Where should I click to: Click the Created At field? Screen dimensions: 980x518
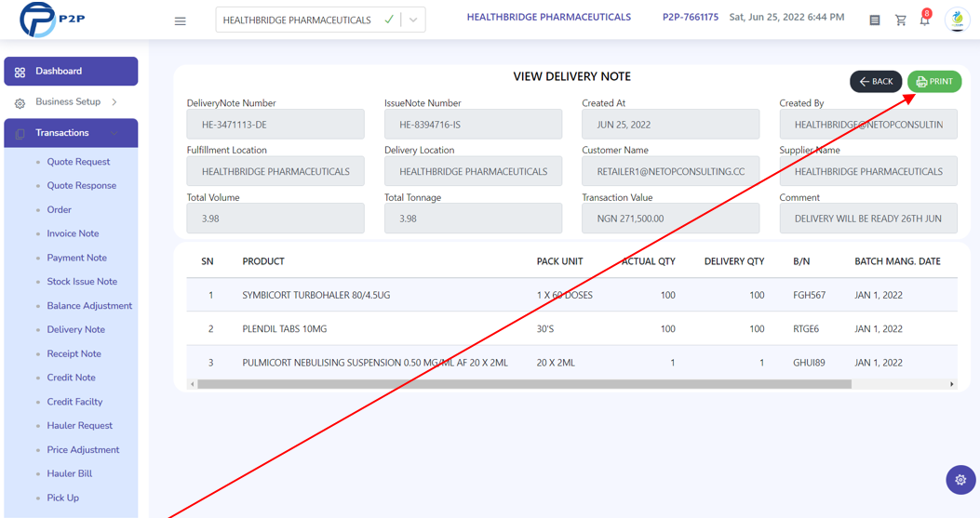coord(671,125)
